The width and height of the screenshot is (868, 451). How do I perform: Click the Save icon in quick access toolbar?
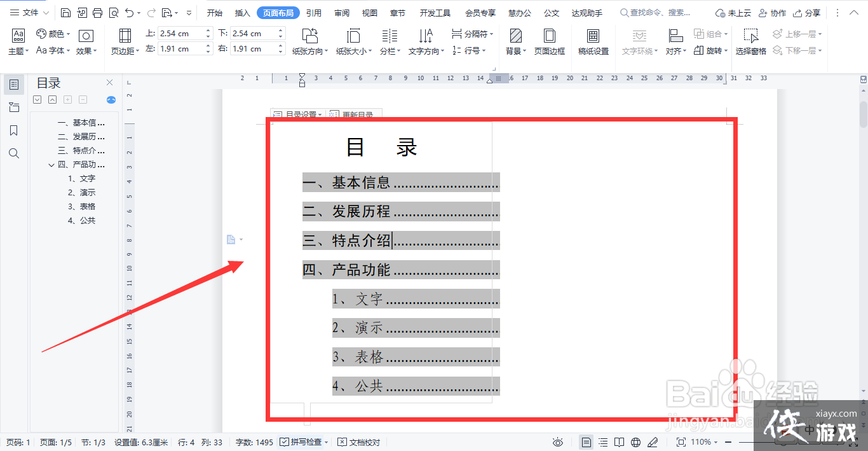[x=66, y=13]
